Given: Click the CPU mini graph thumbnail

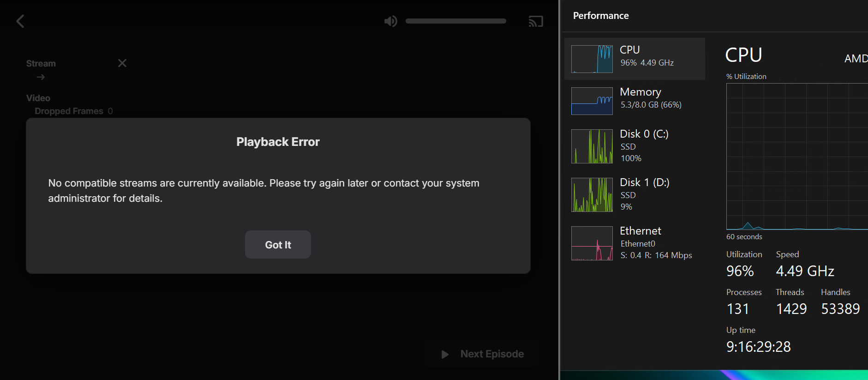Looking at the screenshot, I should (592, 59).
